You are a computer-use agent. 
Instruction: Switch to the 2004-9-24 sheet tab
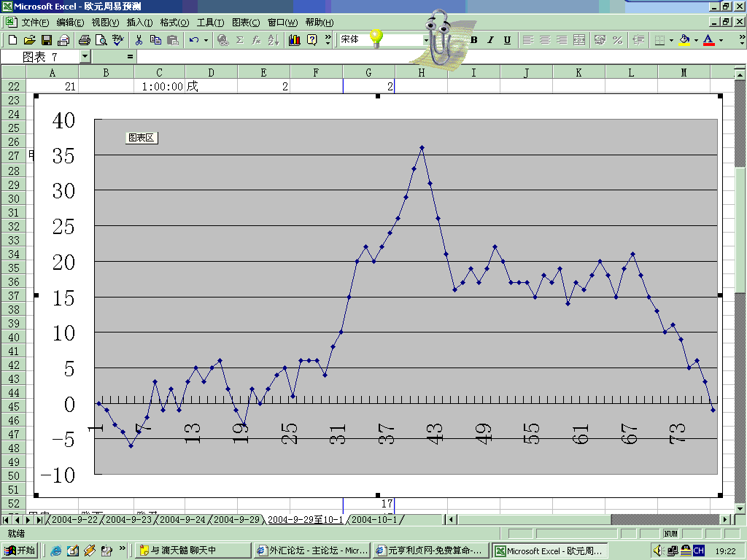click(182, 520)
